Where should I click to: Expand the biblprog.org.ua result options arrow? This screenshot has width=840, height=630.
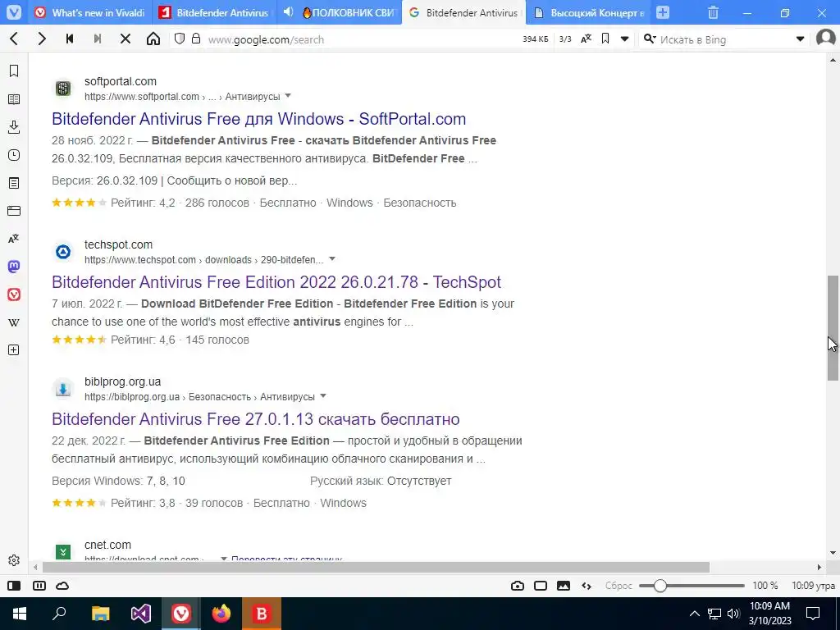323,396
